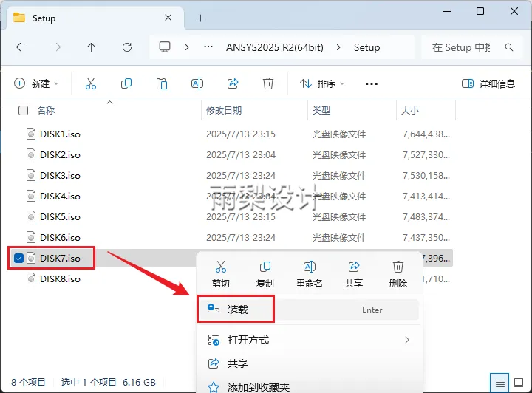Sort by the 名称 column header
The width and height of the screenshot is (532, 393).
(x=46, y=111)
